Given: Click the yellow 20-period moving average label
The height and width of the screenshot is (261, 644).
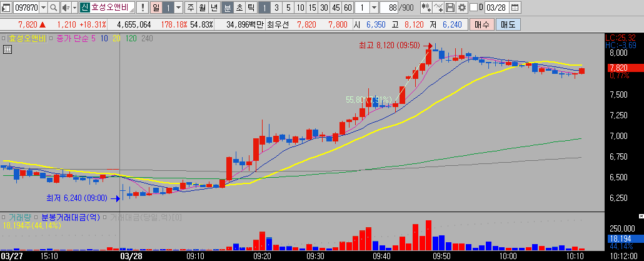Looking at the screenshot, I should (117, 39).
